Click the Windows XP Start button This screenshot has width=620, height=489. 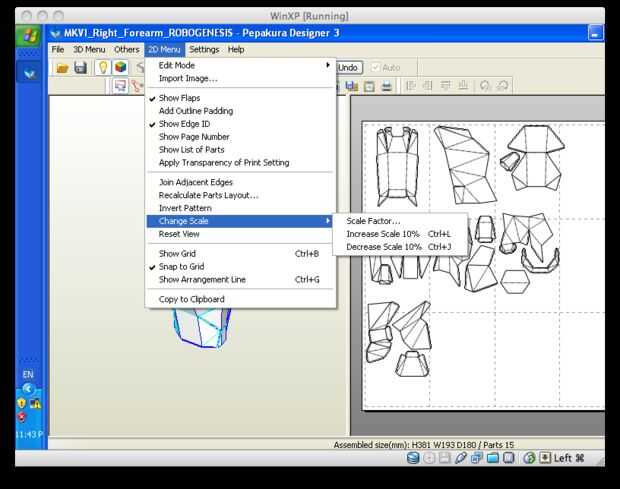tap(30, 36)
